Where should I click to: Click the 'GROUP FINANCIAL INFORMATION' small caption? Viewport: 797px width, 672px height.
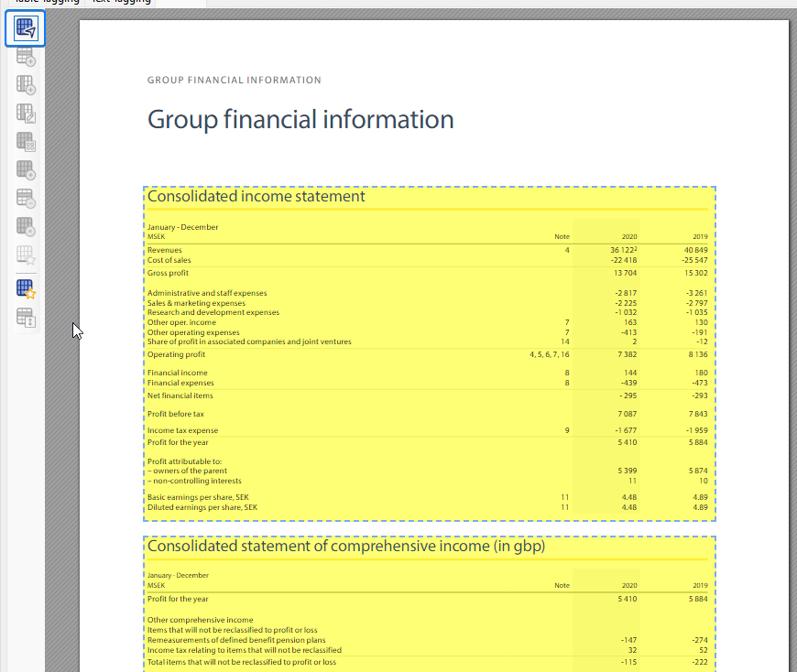click(x=235, y=81)
